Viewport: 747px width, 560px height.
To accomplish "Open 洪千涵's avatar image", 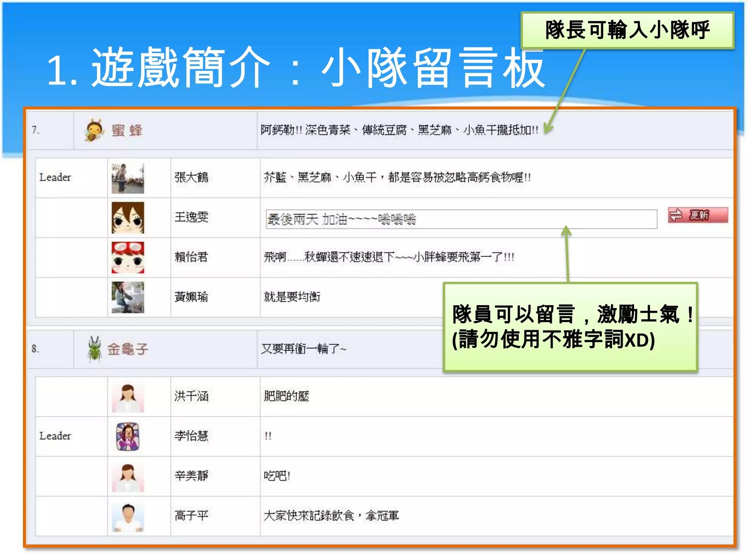I will 128,397.
